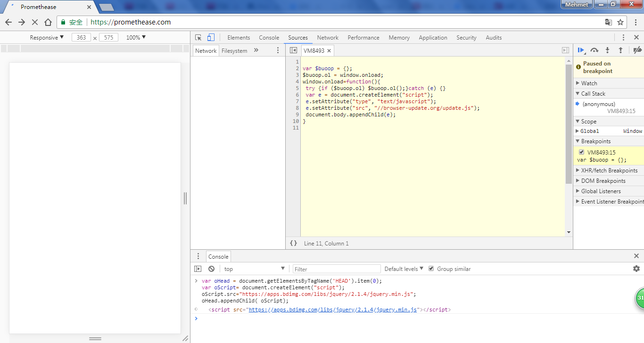Open the Application tab
Viewport: 644px width, 343px height.
click(433, 38)
